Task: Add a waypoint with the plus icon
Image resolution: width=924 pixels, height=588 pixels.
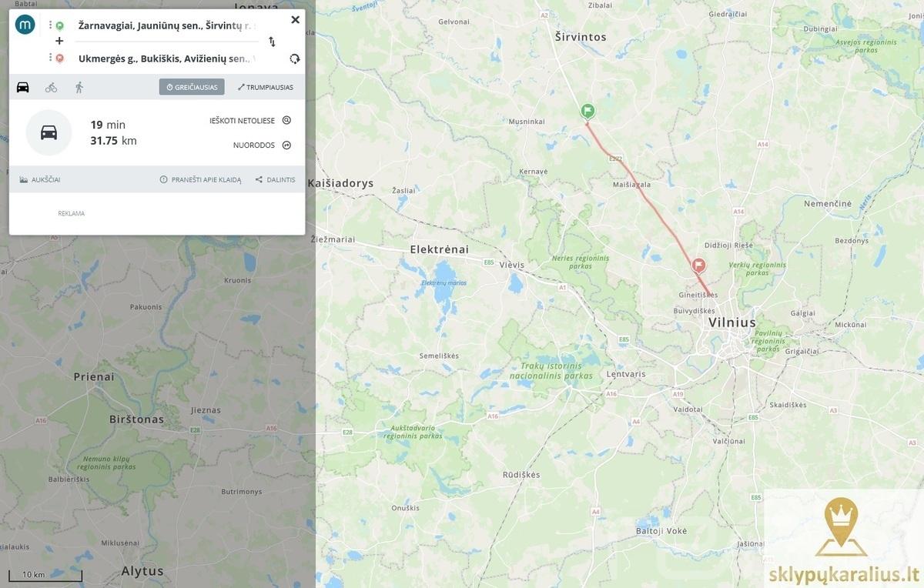Action: coord(59,41)
